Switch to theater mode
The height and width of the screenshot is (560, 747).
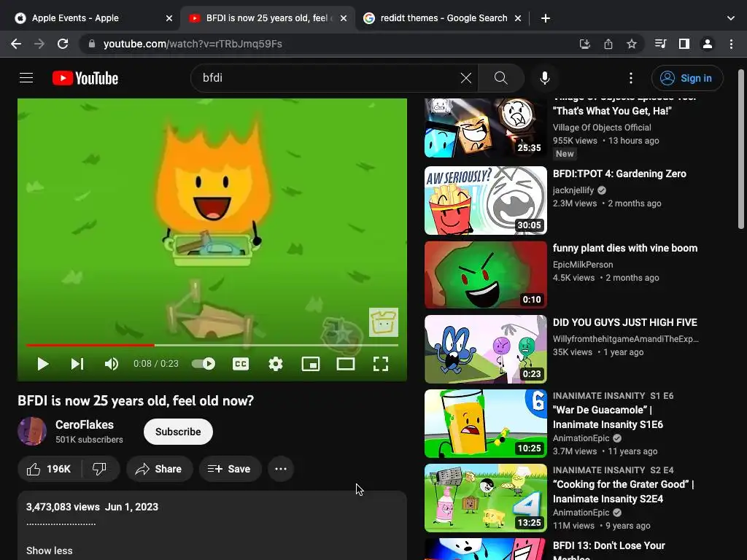click(345, 364)
